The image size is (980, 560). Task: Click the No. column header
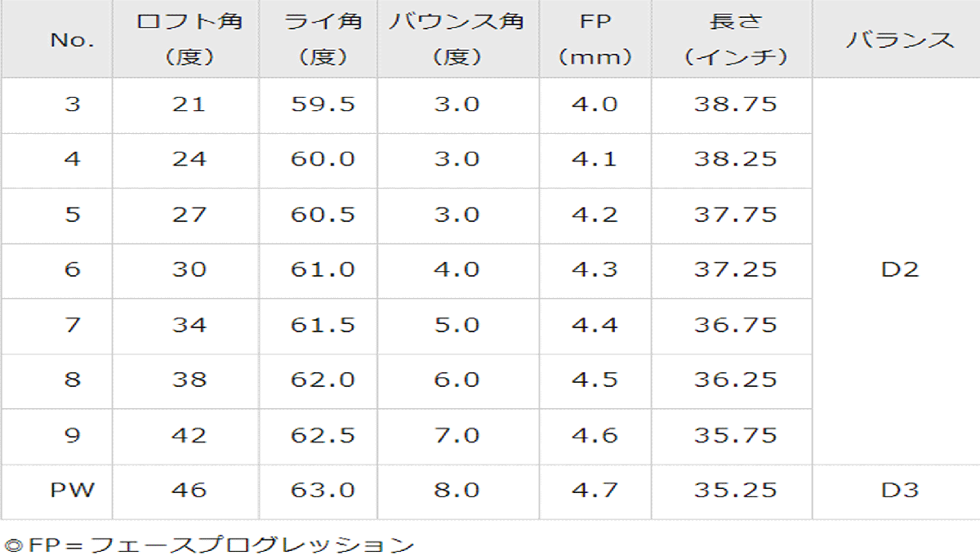[73, 40]
